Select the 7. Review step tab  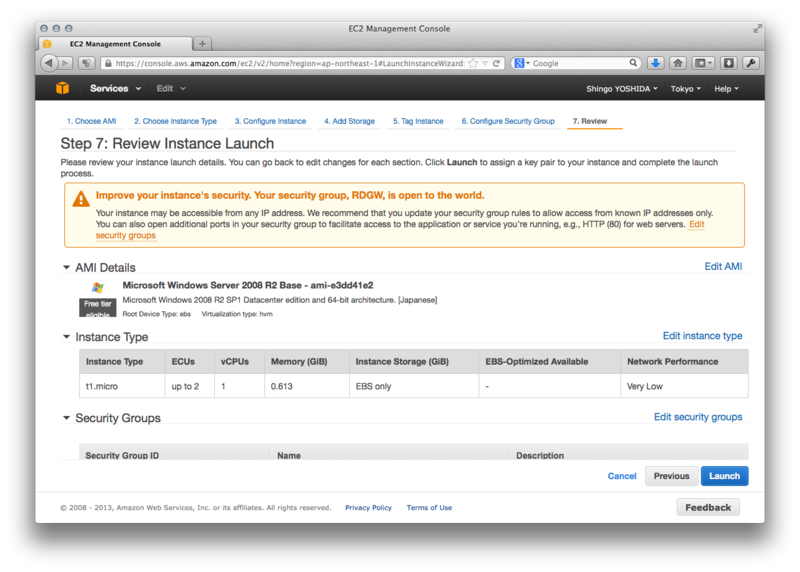tap(590, 121)
